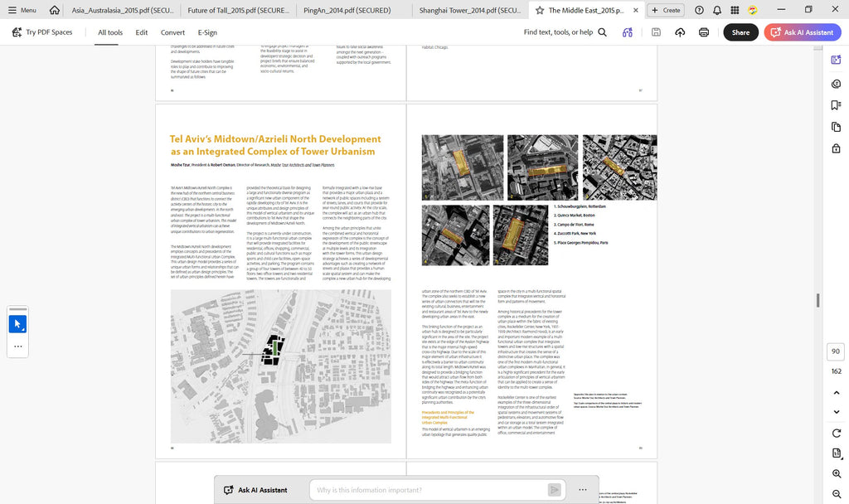The image size is (849, 504).
Task: Open the Home icon
Action: 54,10
